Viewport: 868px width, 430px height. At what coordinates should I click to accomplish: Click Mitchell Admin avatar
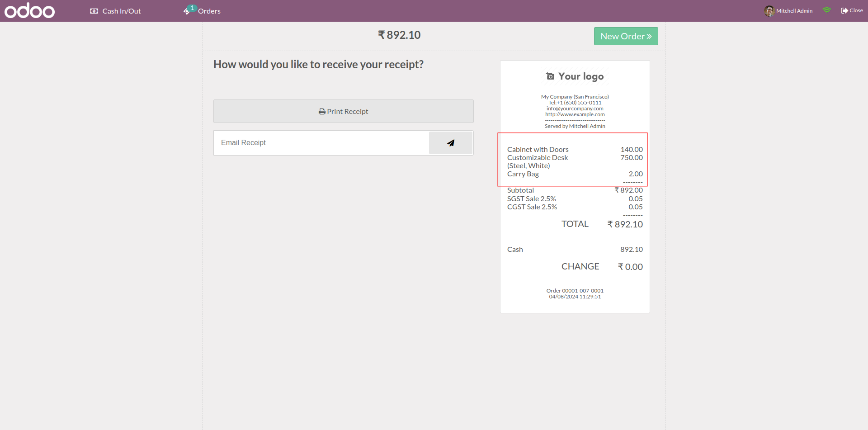click(769, 11)
